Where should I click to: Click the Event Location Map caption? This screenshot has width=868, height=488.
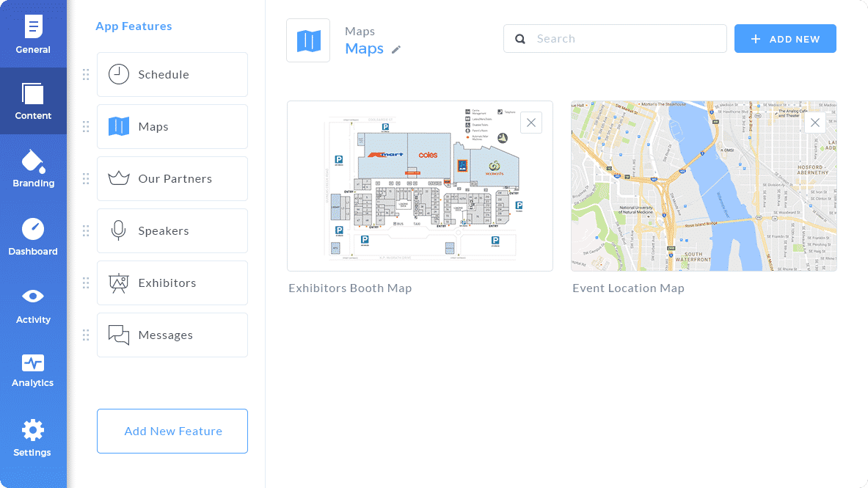coord(628,288)
